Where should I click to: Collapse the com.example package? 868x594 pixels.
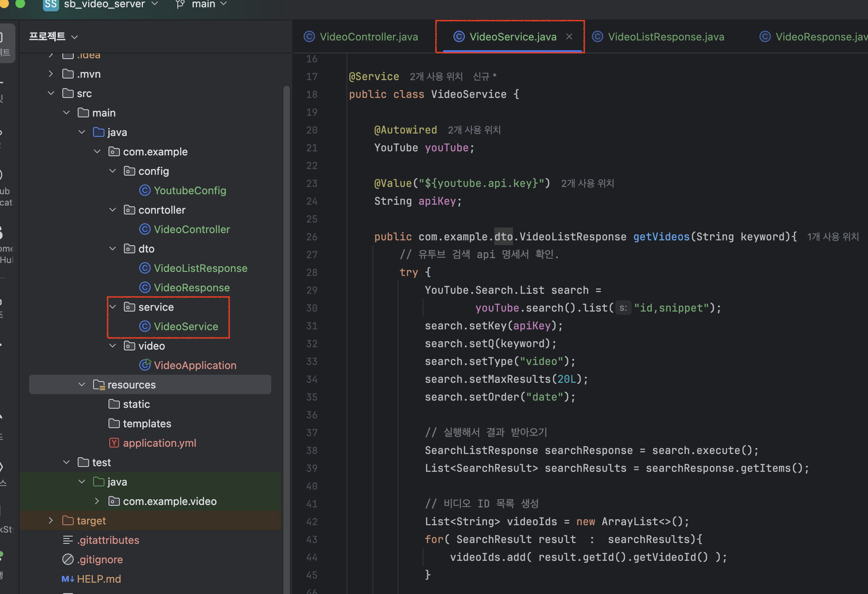point(97,152)
